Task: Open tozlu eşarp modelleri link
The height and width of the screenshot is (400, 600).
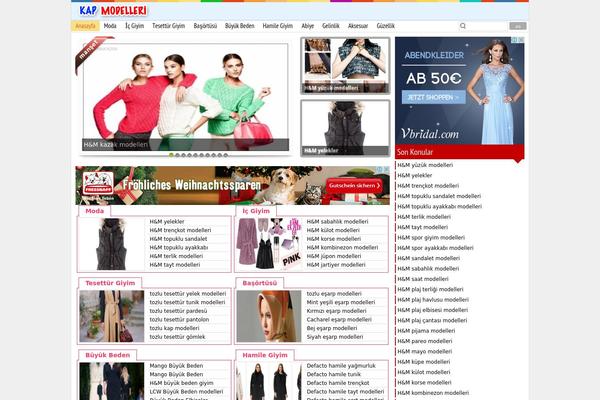Action: point(334,294)
